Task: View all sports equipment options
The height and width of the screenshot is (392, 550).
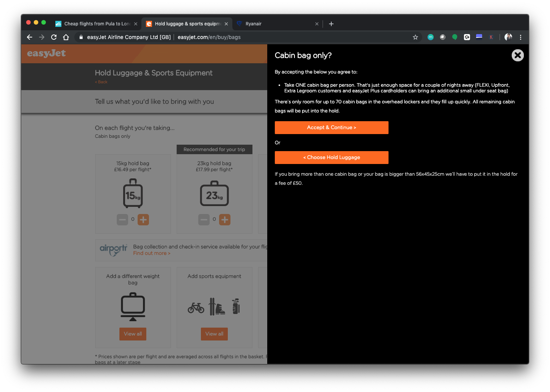Action: (x=214, y=334)
